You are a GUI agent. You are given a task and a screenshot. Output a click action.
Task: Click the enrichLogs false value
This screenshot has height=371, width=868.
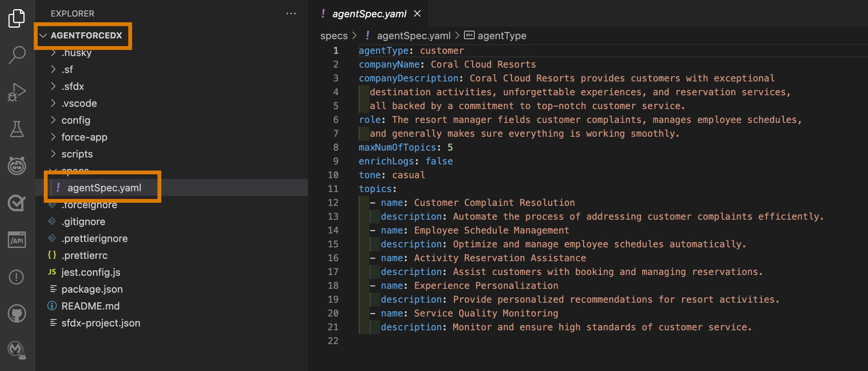[439, 161]
